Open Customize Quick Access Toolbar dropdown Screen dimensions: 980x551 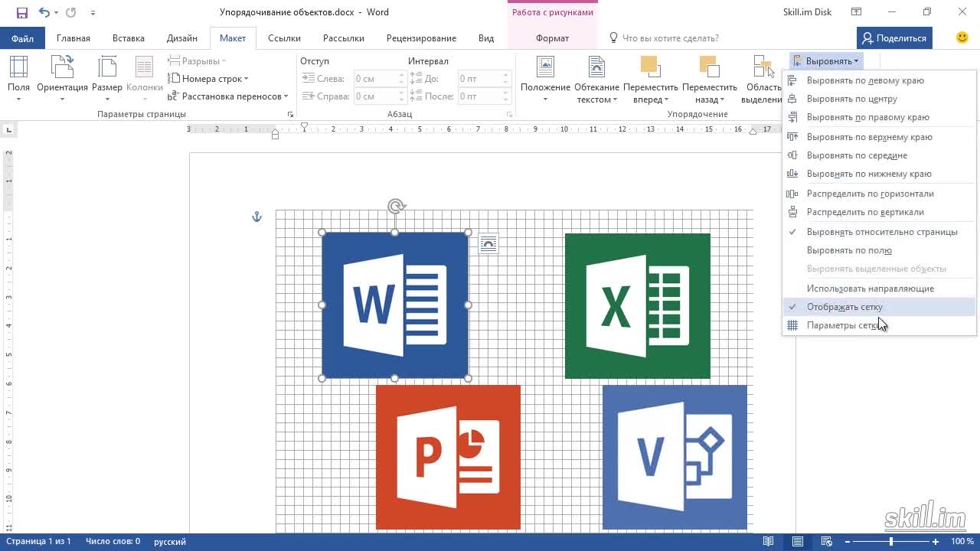pos(93,13)
